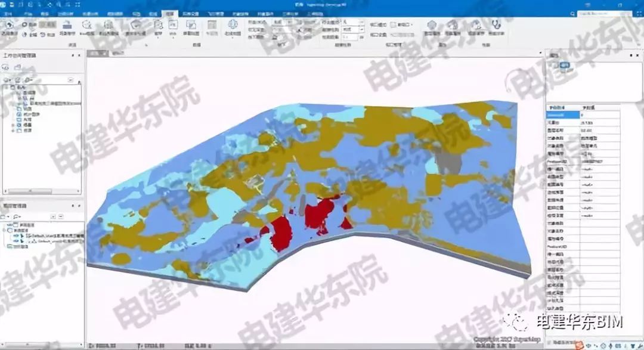Open the first dropdown in layer manager toolbar
Screen dimensions: 644x350
[x=8, y=216]
